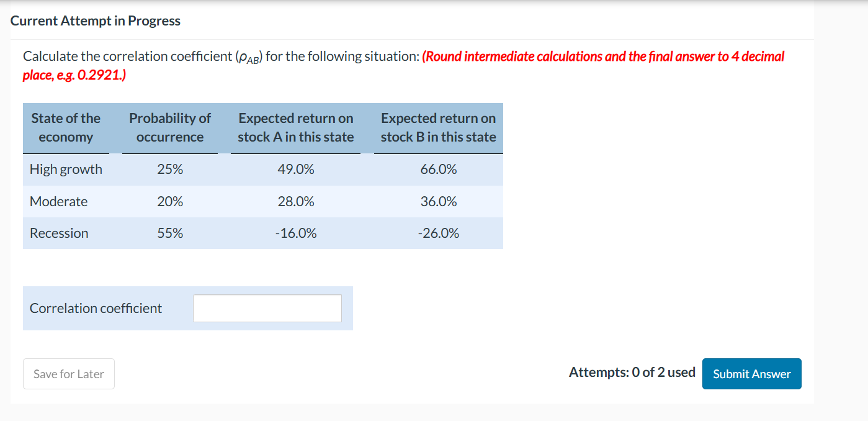Viewport: 868px width, 421px height.
Task: Select the 66.0% return value for stock B
Action: click(438, 169)
